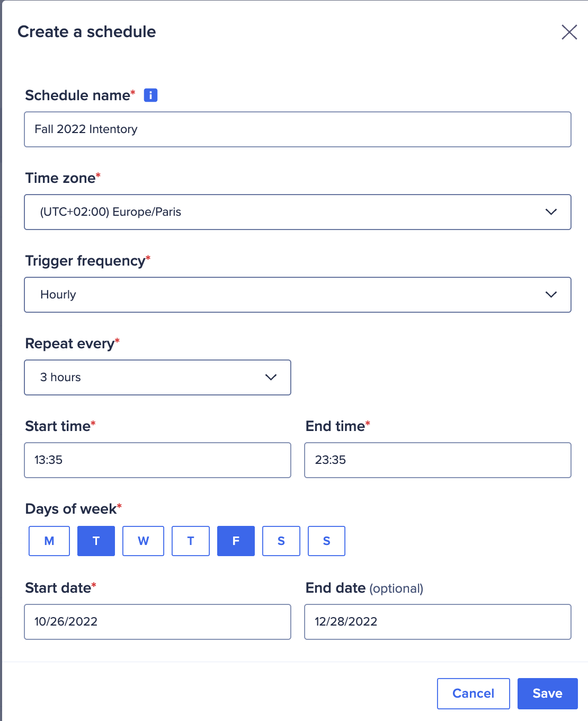Enable the first Saturday toggle
This screenshot has height=721, width=588.
coord(281,541)
